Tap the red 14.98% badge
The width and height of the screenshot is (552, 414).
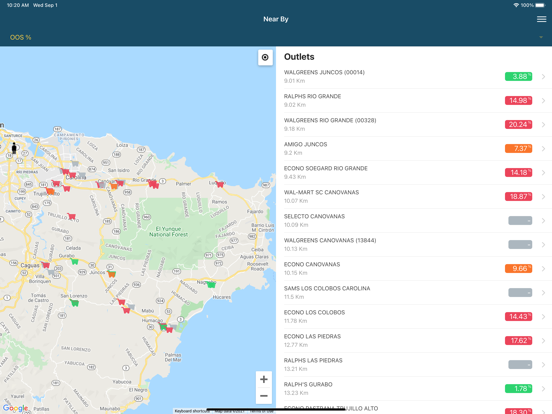518,100
